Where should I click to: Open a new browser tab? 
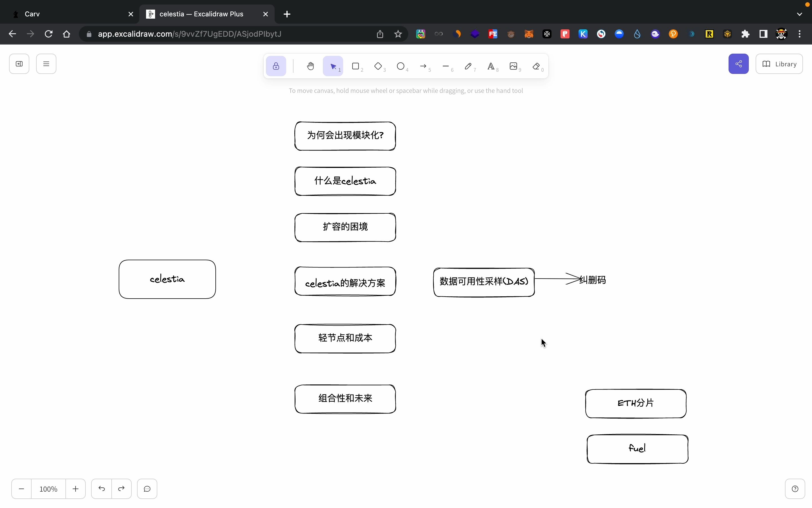pos(287,14)
